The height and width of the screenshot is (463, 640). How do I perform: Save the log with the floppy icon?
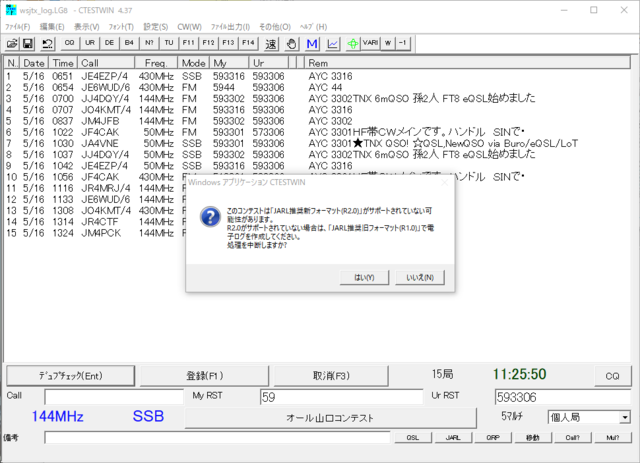point(28,43)
